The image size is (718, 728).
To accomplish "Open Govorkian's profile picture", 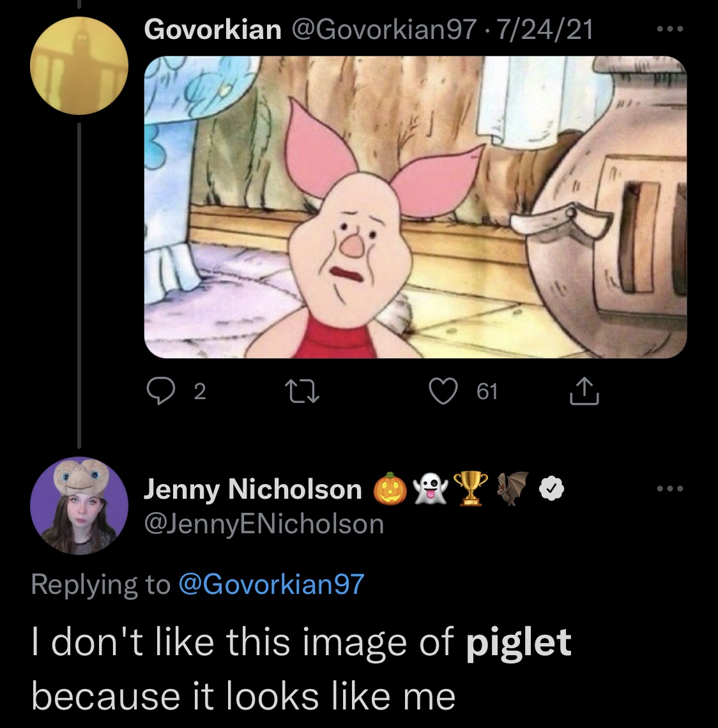I will coord(79,66).
